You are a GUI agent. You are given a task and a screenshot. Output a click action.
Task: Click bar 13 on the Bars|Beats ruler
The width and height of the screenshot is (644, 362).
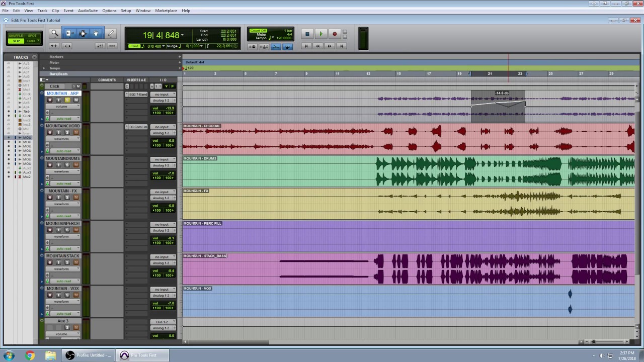(x=368, y=74)
